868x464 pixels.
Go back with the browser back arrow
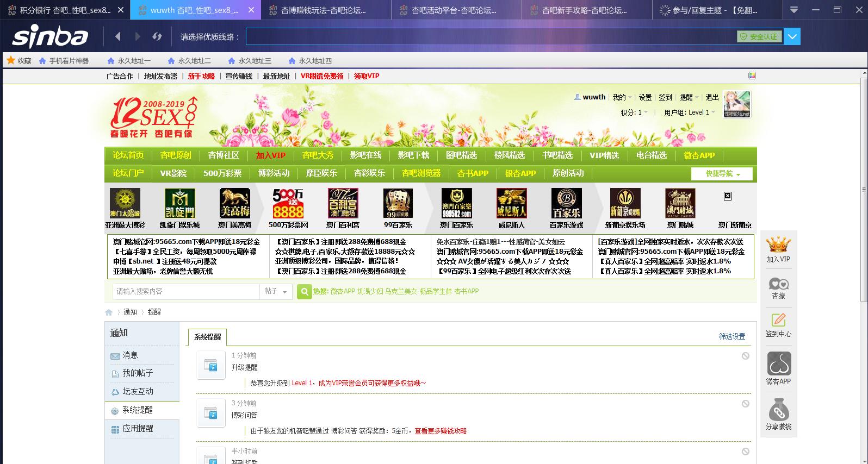[x=117, y=36]
